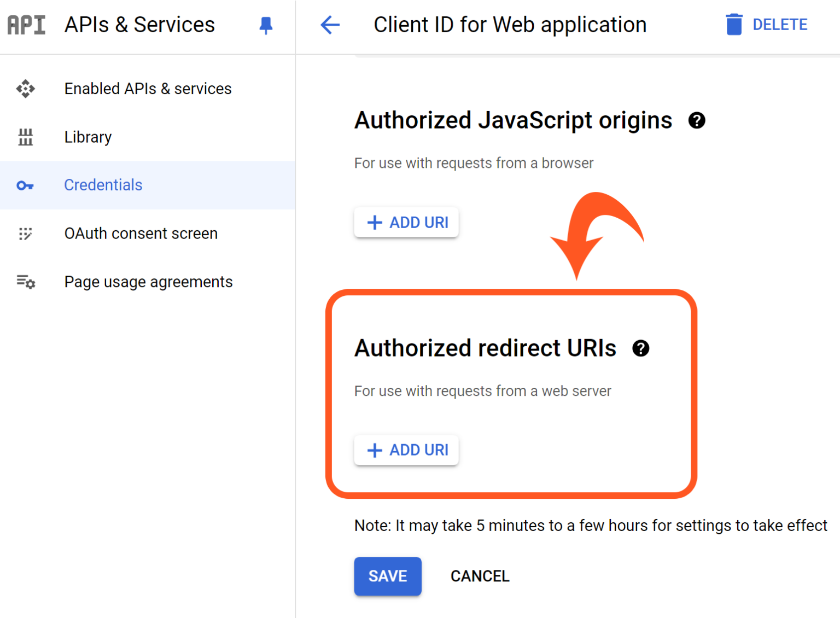Open the Library section
This screenshot has height=618, width=840.
tap(87, 137)
